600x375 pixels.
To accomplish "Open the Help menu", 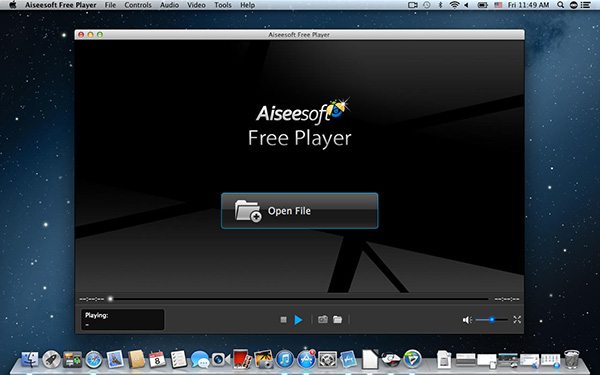I will click(248, 5).
